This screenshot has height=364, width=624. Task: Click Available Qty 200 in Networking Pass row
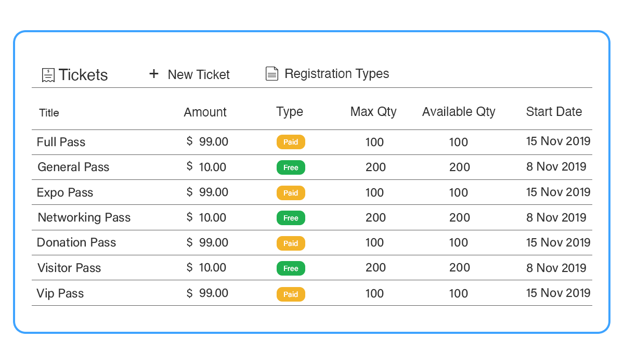[460, 218]
